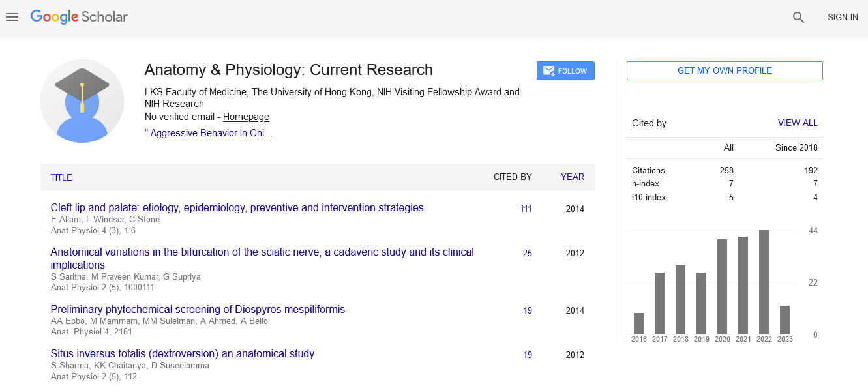The image size is (868, 386).
Task: Open Cleft lip and palate article
Action: 237,208
